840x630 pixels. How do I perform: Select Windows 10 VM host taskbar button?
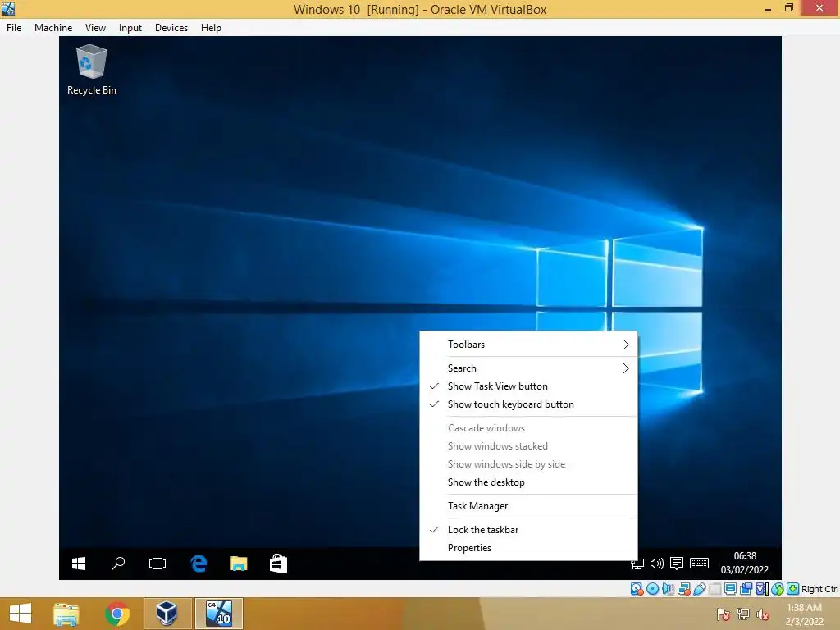pyautogui.click(x=219, y=614)
